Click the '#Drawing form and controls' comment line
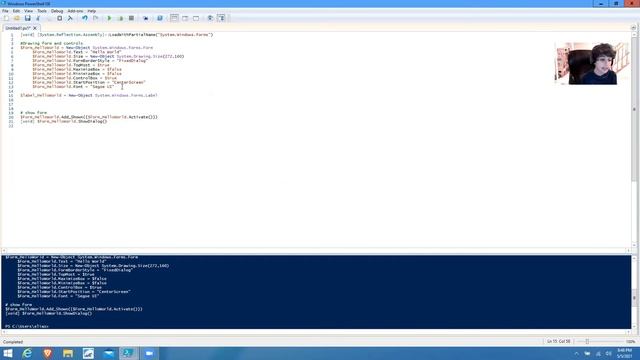 tap(51, 43)
